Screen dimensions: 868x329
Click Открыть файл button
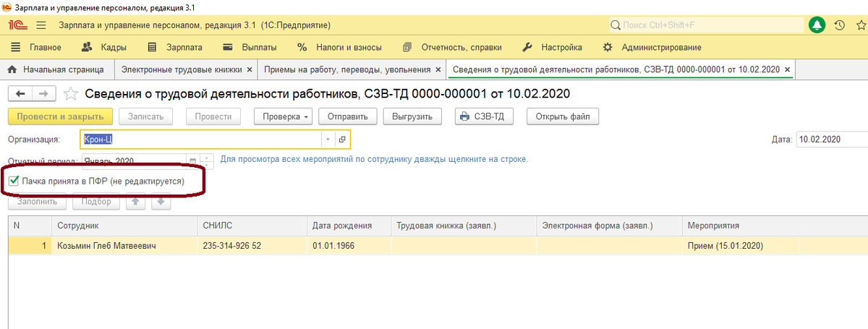point(563,116)
